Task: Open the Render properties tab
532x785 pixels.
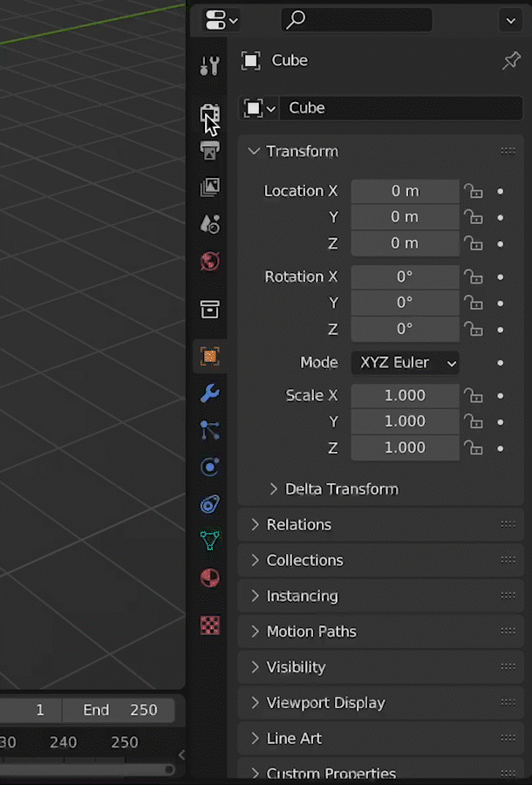Action: [209, 113]
